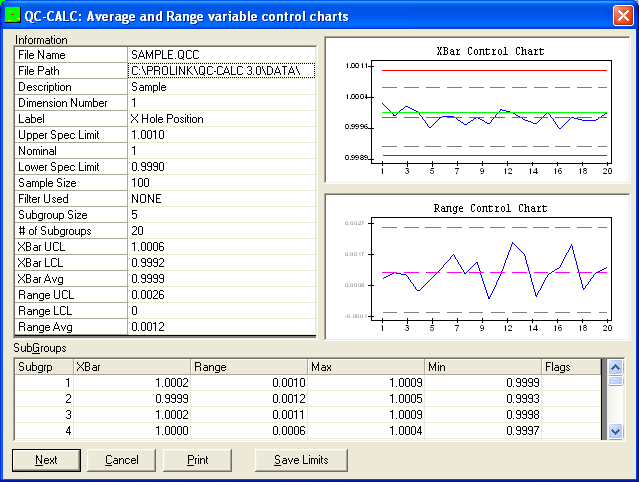Viewport: 639px width, 482px height.
Task: Click XBar Avg value 0.9999
Action: [222, 279]
